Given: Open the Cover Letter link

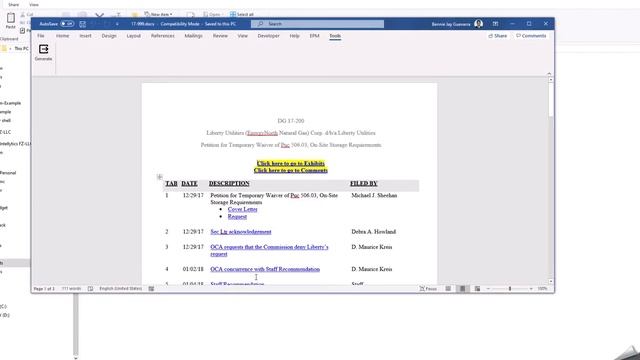Looking at the screenshot, I should tap(242, 209).
